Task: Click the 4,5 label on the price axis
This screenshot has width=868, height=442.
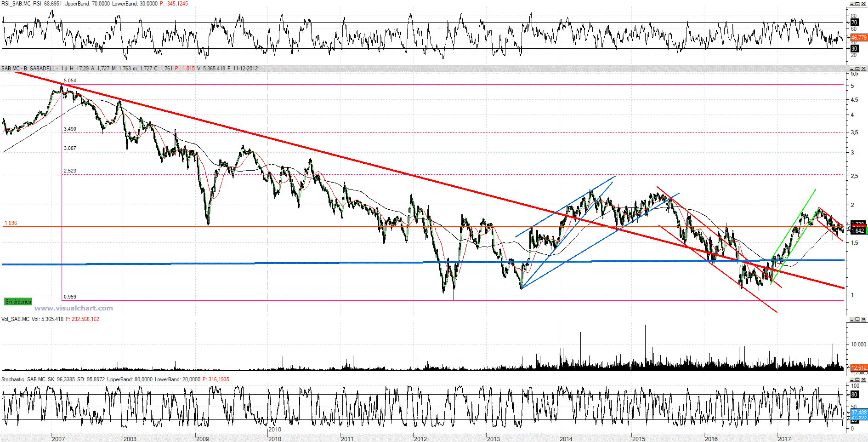Action: coord(855,100)
